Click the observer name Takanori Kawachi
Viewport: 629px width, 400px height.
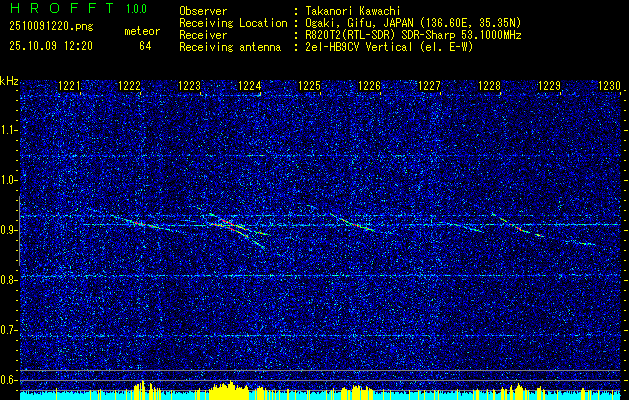[353, 11]
